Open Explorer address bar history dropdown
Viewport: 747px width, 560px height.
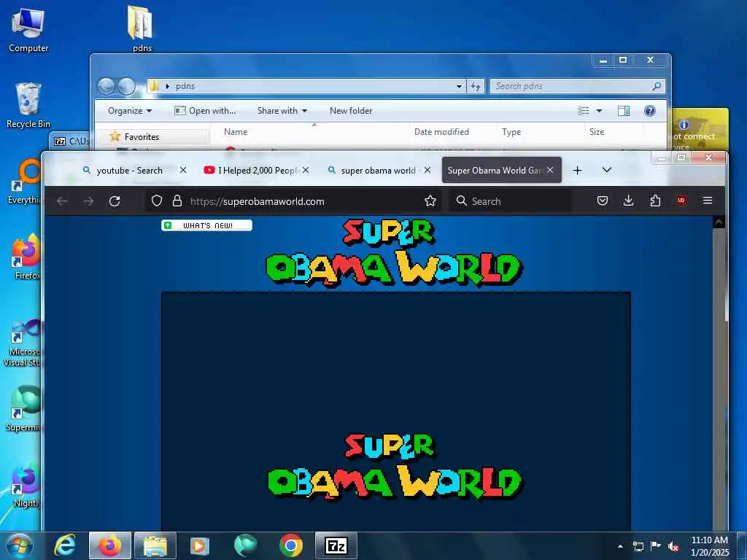click(x=459, y=86)
